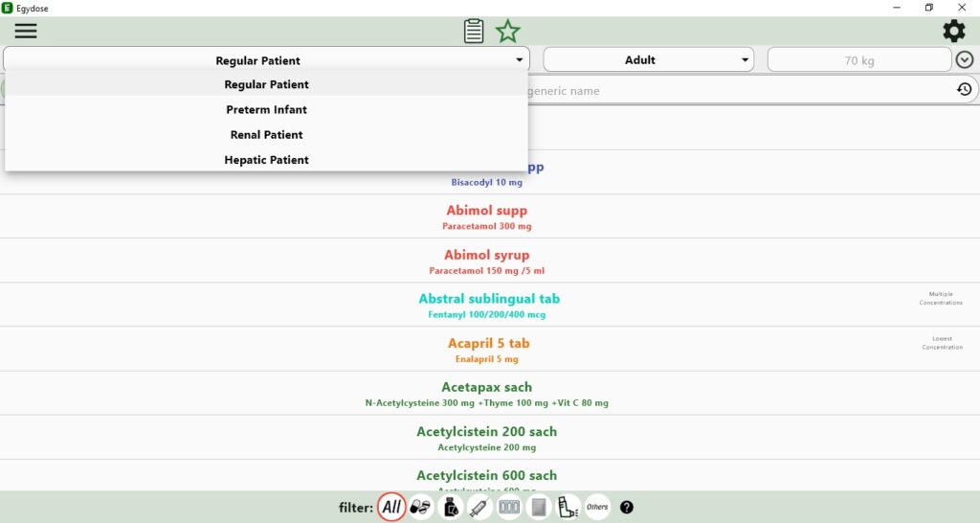Open the filter help question mark
This screenshot has height=523, width=980.
click(627, 507)
